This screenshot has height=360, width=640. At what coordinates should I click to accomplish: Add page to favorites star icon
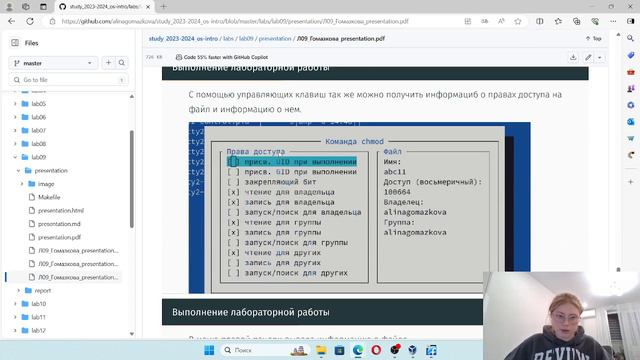click(x=518, y=21)
